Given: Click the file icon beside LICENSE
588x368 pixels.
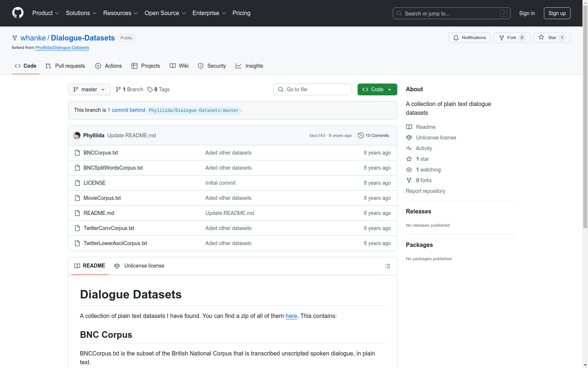Looking at the screenshot, I should pos(77,183).
